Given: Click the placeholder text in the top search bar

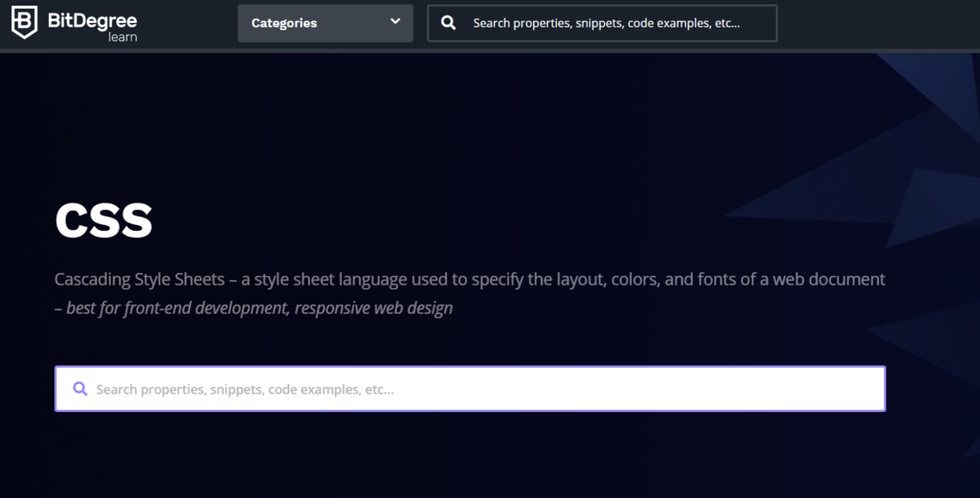Looking at the screenshot, I should [x=606, y=23].
